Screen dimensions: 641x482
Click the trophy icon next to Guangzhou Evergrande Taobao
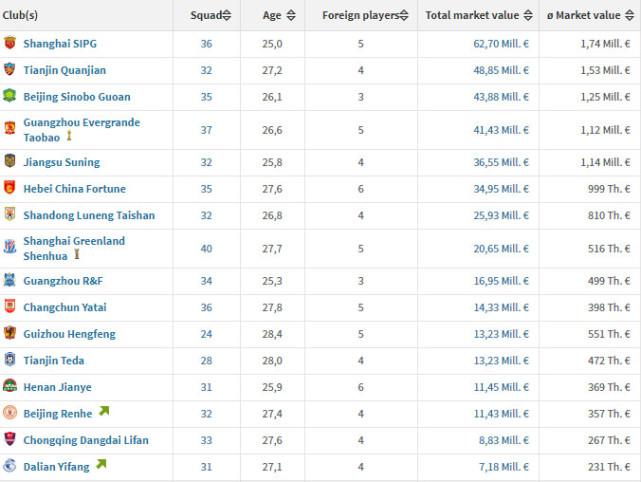point(69,137)
